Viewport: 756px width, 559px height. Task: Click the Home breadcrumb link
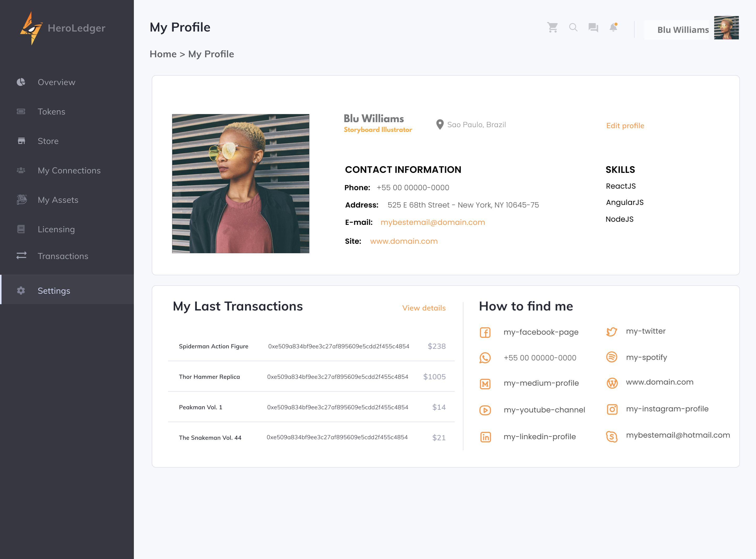click(x=163, y=54)
